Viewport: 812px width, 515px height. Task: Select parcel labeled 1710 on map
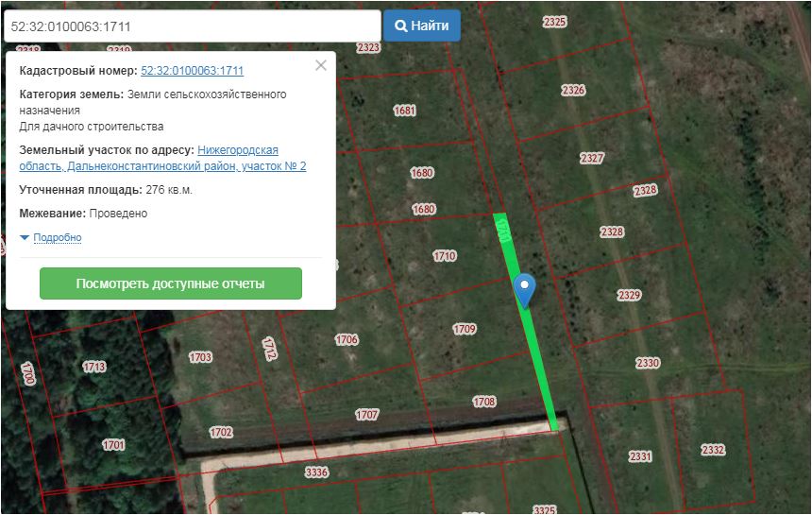444,256
